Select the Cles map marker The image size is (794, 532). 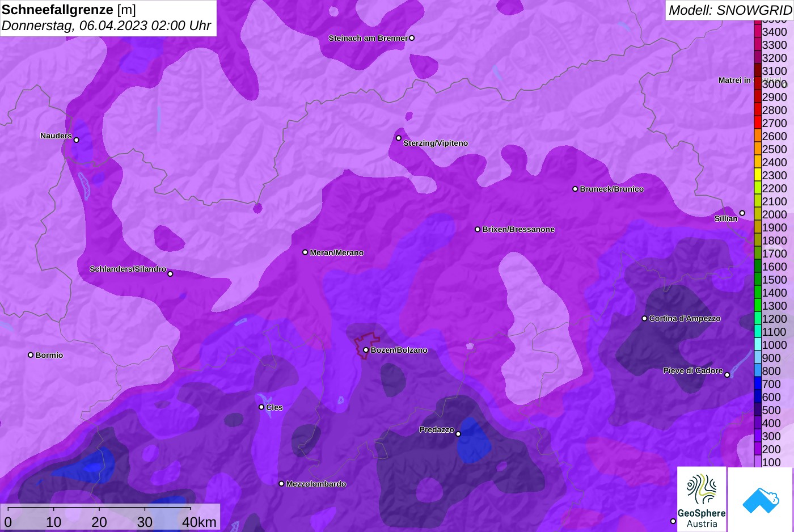pos(261,407)
